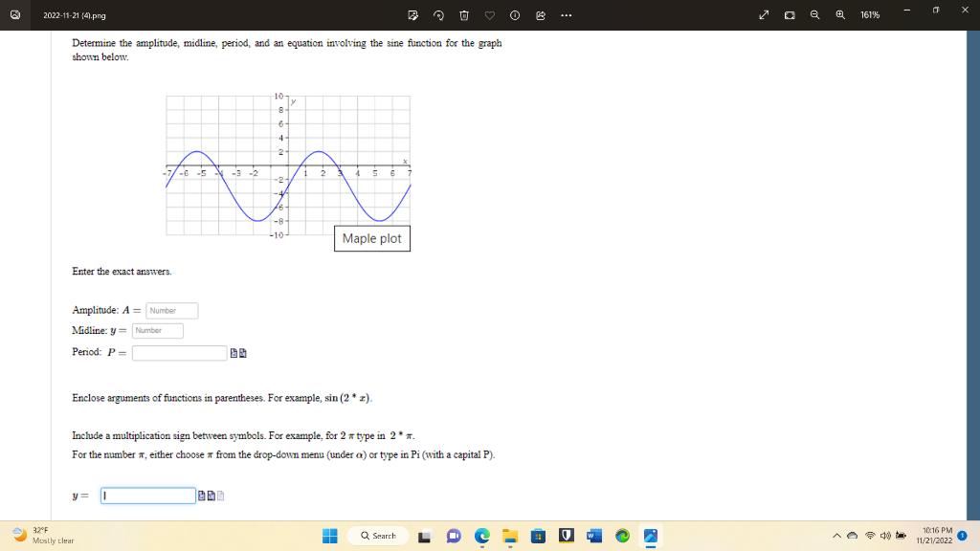This screenshot has height=551, width=980.
Task: Open the file information panel
Action: coord(515,15)
